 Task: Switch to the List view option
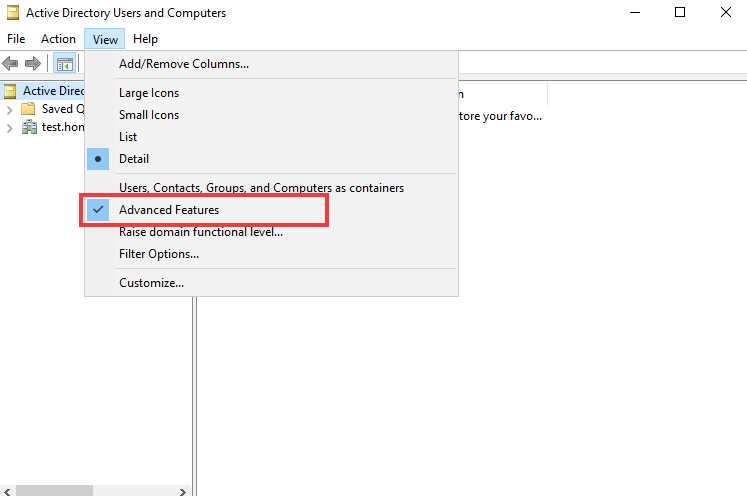point(128,137)
